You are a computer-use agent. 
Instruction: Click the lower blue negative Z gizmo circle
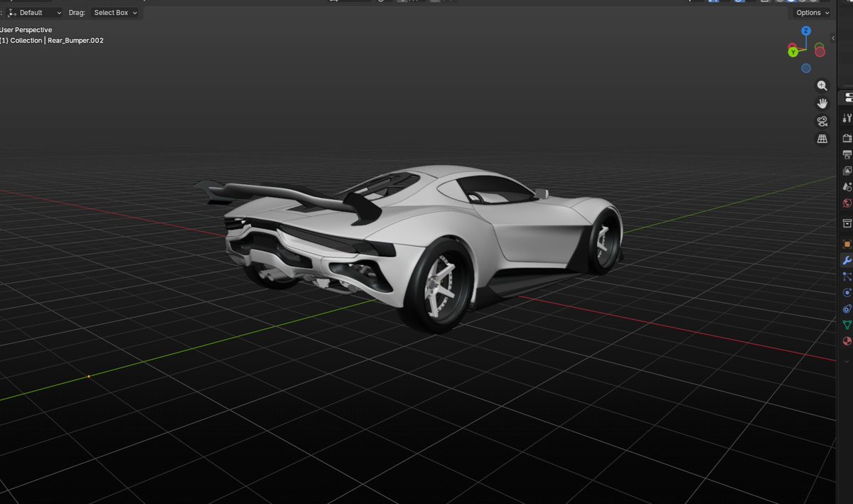click(806, 68)
